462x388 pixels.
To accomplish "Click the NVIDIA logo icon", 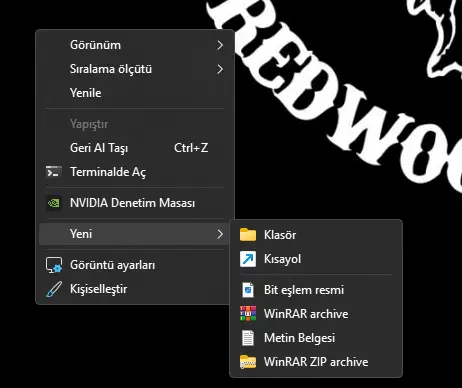I will coord(54,203).
